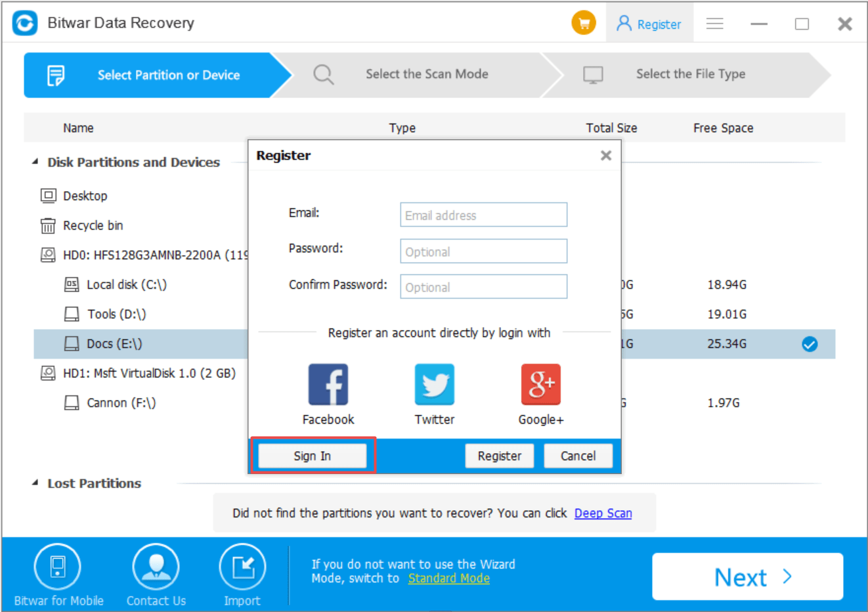Click the Type column header
This screenshot has height=612, width=868.
402,128
